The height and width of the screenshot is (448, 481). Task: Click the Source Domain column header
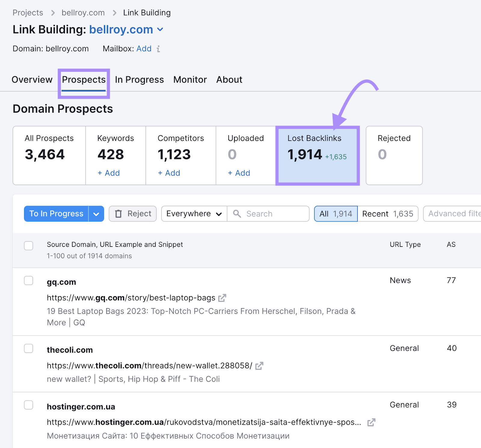[x=115, y=244]
